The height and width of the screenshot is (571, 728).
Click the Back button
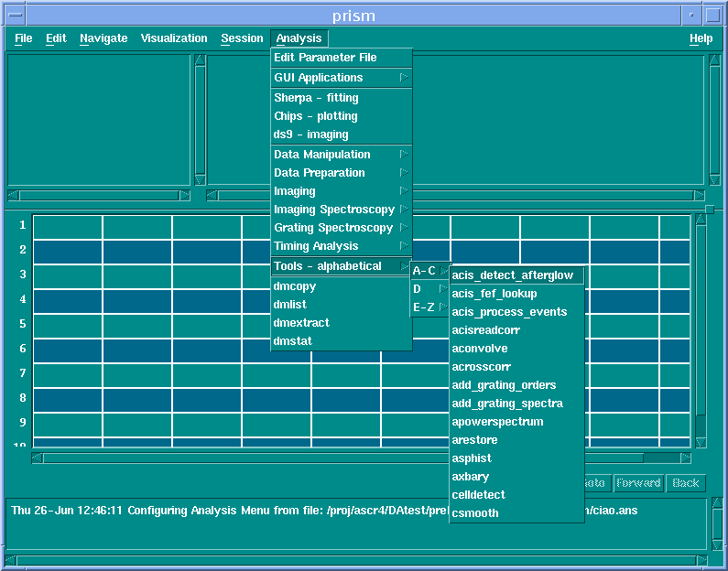coord(686,483)
